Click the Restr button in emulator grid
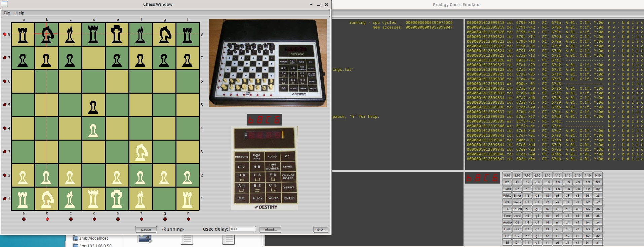The height and width of the screenshot is (247, 644). pos(517,229)
